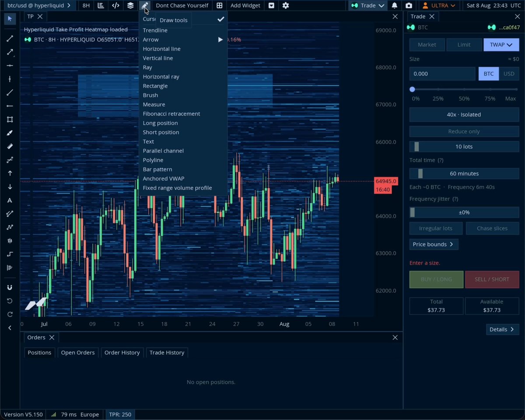Open the layers stack icon in top bar

pyautogui.click(x=130, y=5)
